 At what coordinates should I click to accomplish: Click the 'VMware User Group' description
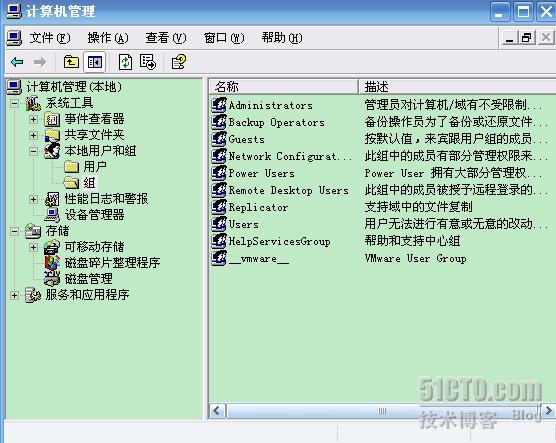pos(415,259)
